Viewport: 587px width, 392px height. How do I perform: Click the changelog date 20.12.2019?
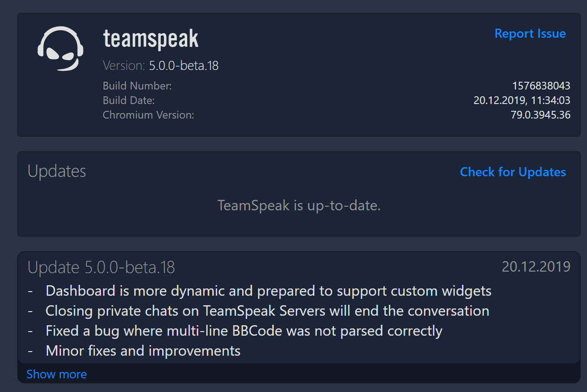pyautogui.click(x=536, y=267)
